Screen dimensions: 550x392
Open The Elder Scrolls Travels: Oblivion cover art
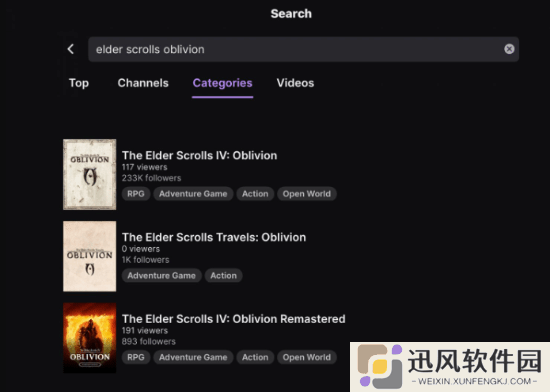pyautogui.click(x=89, y=256)
